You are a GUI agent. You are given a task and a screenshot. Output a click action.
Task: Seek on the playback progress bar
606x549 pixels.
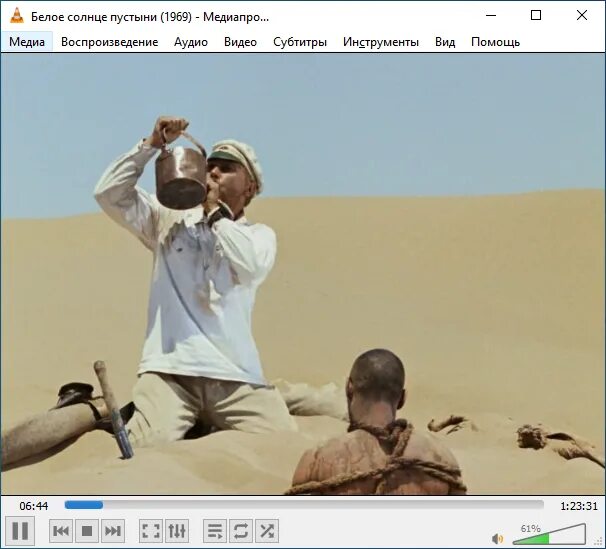pyautogui.click(x=304, y=505)
